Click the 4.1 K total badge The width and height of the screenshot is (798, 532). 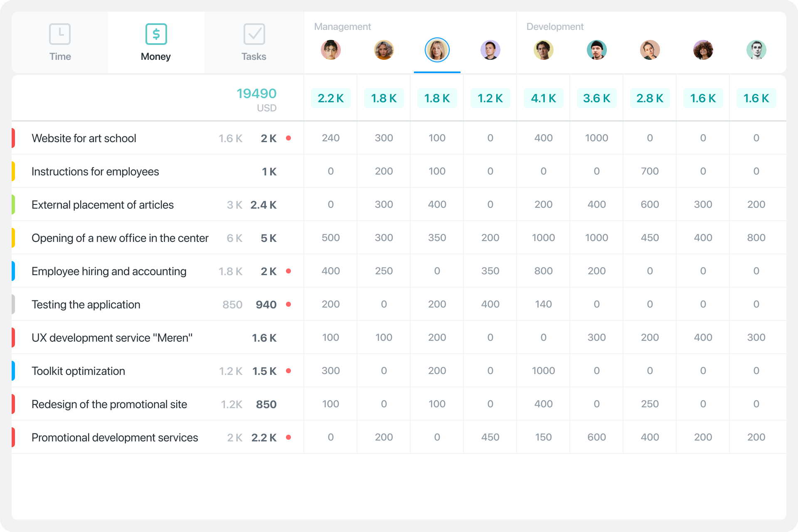(x=543, y=99)
